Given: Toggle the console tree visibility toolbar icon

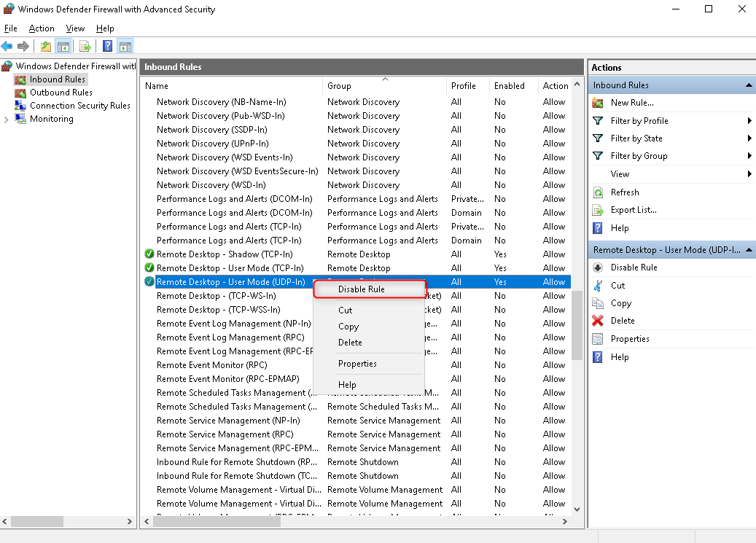Looking at the screenshot, I should [x=63, y=45].
